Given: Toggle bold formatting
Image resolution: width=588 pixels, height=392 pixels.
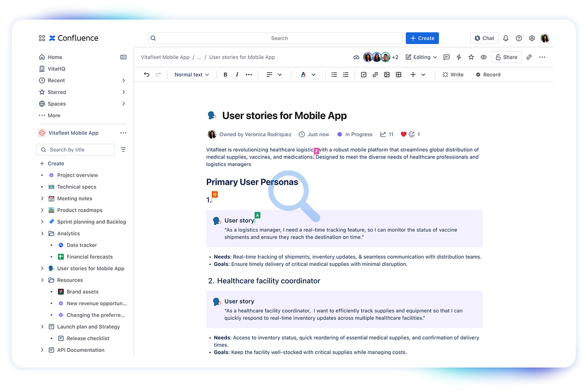Looking at the screenshot, I should click(225, 75).
